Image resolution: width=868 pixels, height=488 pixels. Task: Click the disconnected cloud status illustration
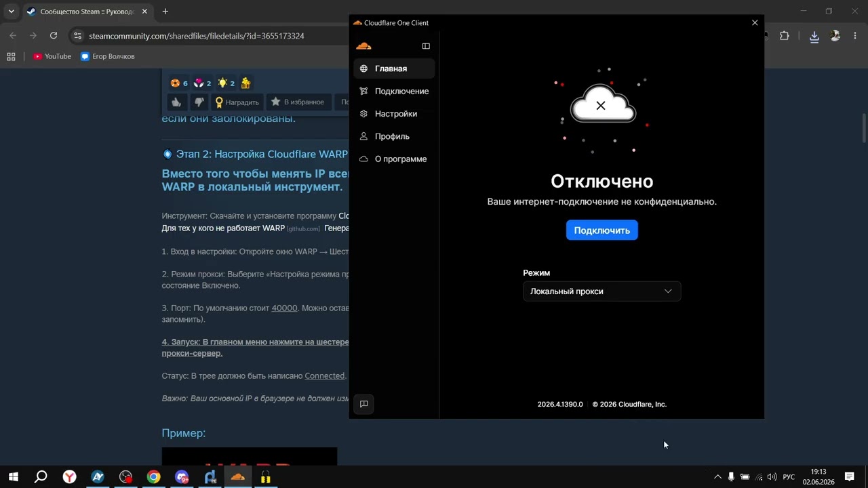[601, 105]
